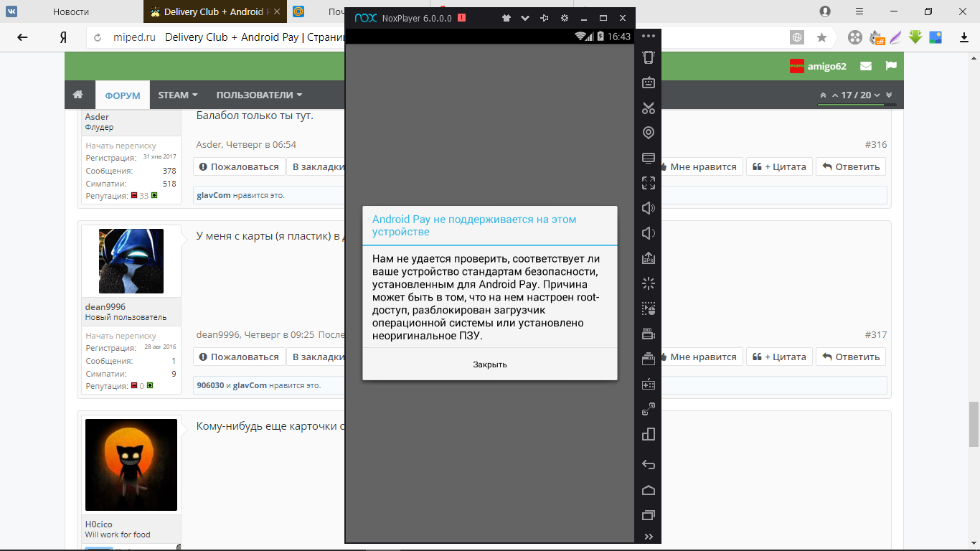The height and width of the screenshot is (551, 980).
Task: Click the NoxPlayer shake device icon
Action: [649, 58]
